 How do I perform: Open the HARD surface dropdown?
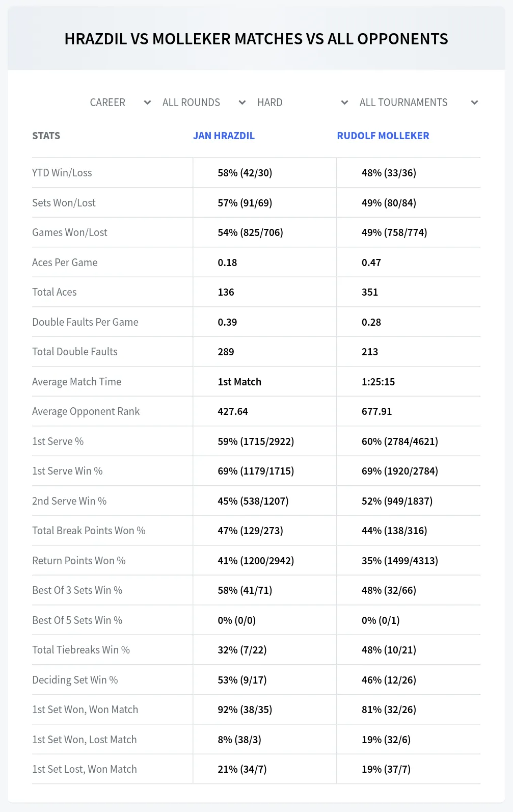303,102
